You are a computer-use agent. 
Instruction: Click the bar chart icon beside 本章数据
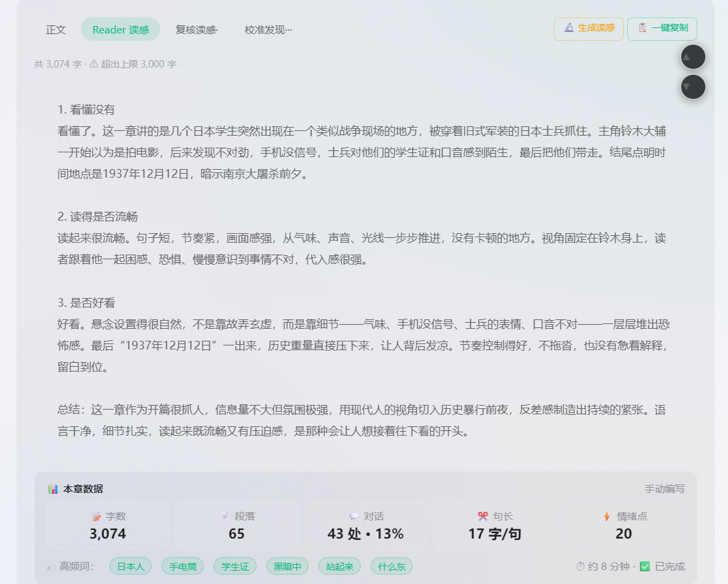coord(53,488)
